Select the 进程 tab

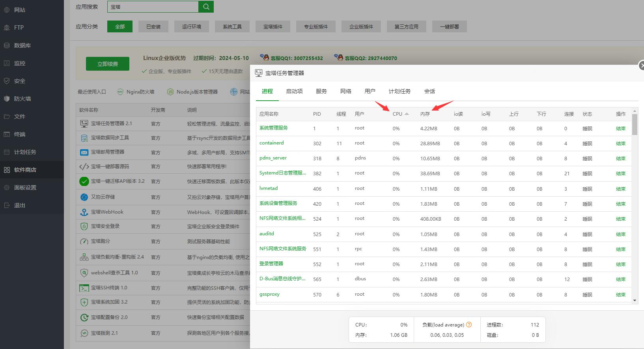[x=267, y=91]
